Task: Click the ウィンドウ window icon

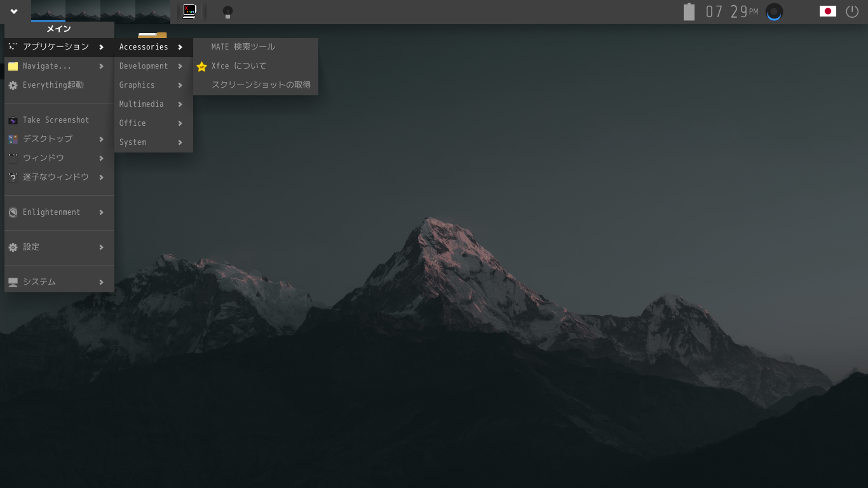Action: (13, 158)
